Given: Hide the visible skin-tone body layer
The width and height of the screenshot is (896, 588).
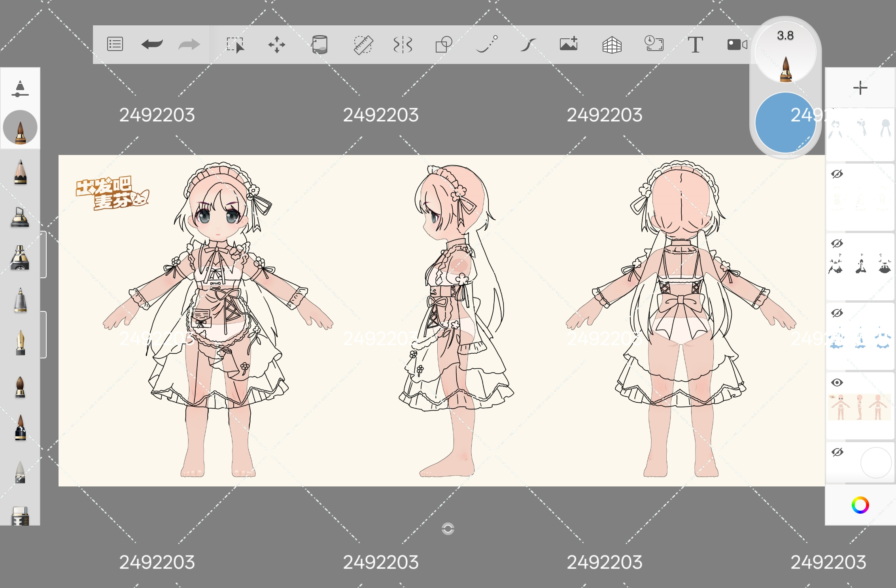Looking at the screenshot, I should [837, 383].
